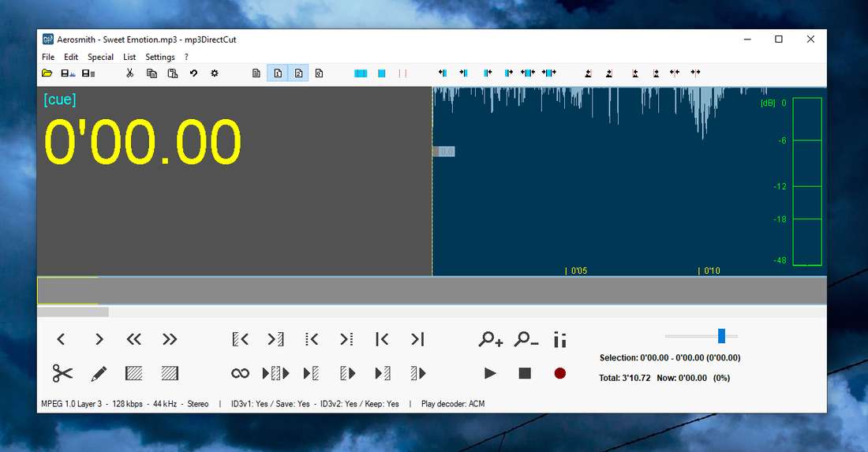Step forward with single right chevron

[99, 339]
